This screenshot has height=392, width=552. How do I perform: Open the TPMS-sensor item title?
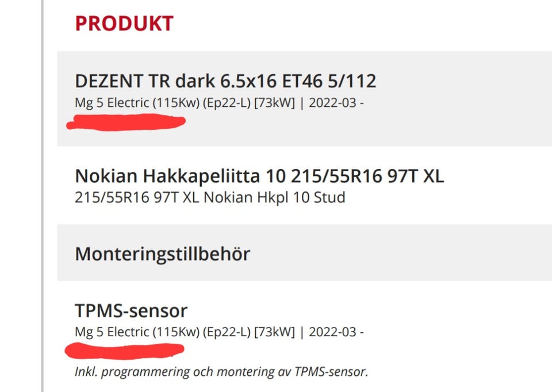tap(131, 311)
